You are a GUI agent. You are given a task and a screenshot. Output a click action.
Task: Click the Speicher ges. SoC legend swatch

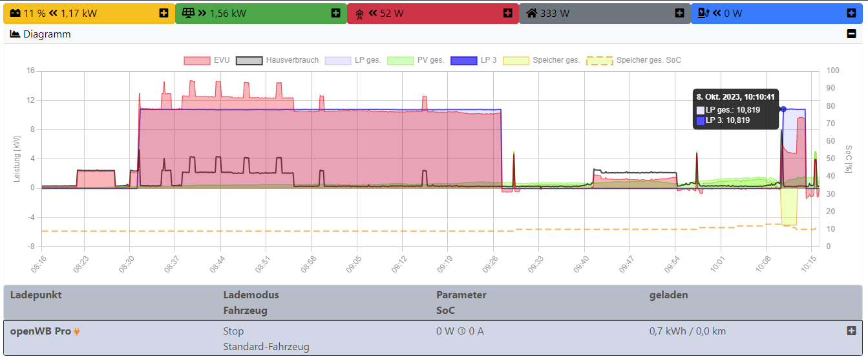599,60
